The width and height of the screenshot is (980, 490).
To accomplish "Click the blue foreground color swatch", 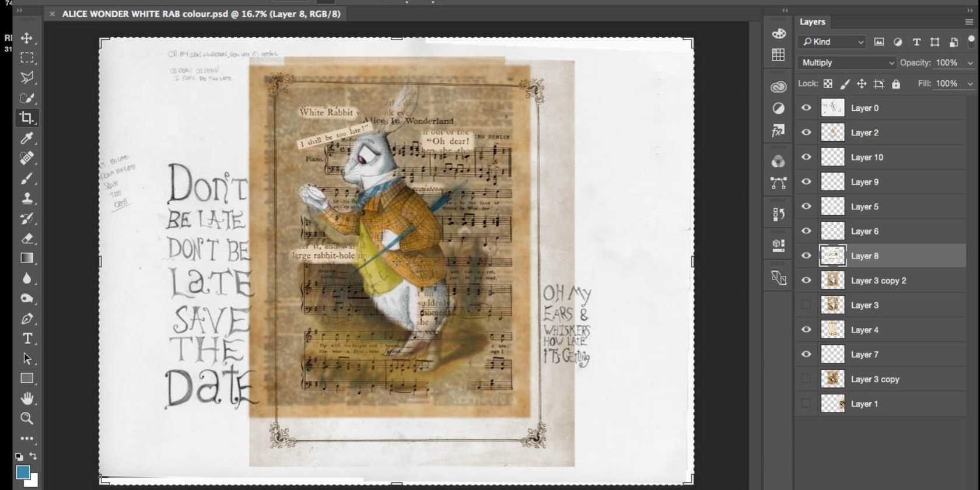I will click(23, 473).
